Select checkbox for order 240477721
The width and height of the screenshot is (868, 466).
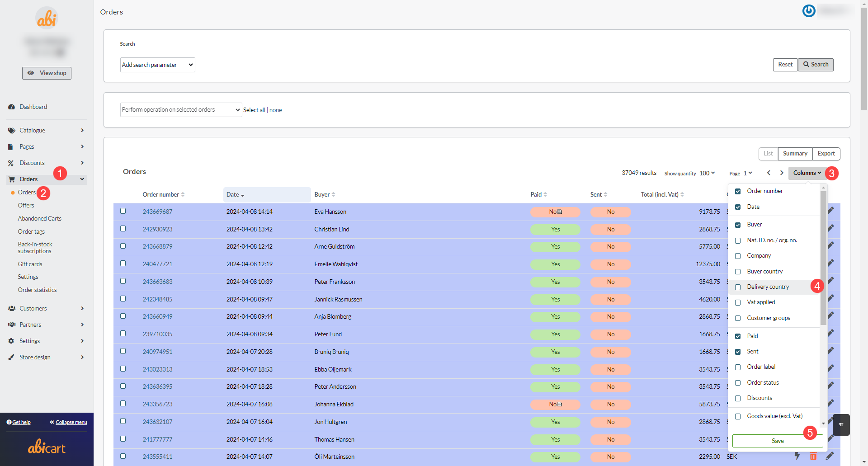pyautogui.click(x=123, y=264)
